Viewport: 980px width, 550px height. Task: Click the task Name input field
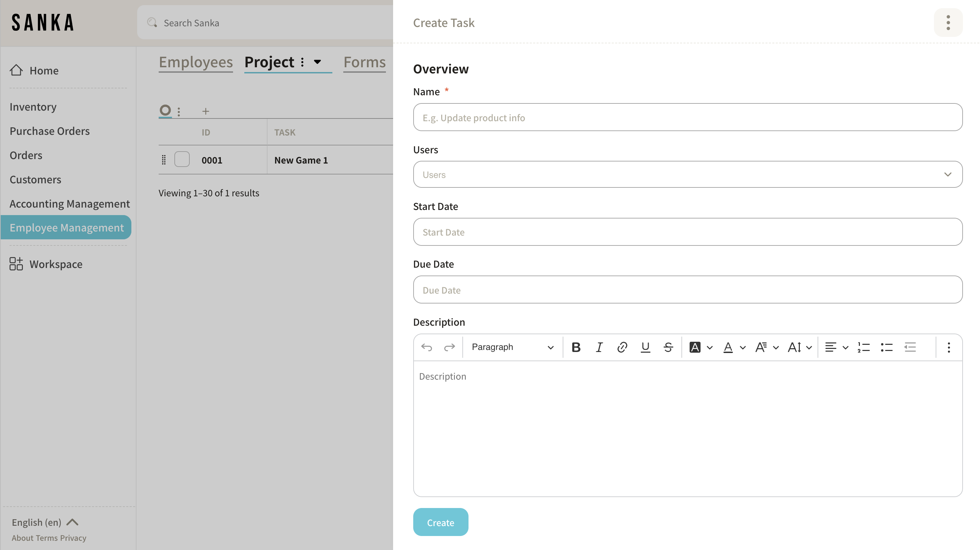click(688, 117)
